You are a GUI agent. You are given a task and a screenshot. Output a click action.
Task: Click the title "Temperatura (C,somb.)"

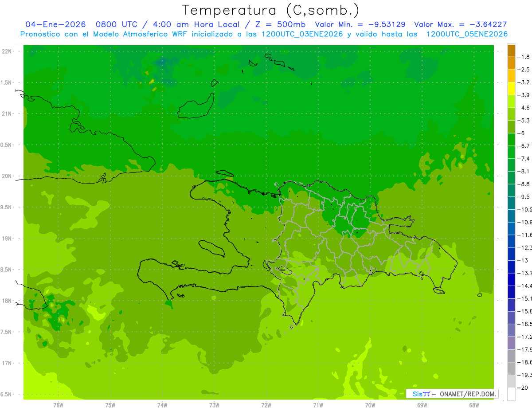(x=271, y=10)
